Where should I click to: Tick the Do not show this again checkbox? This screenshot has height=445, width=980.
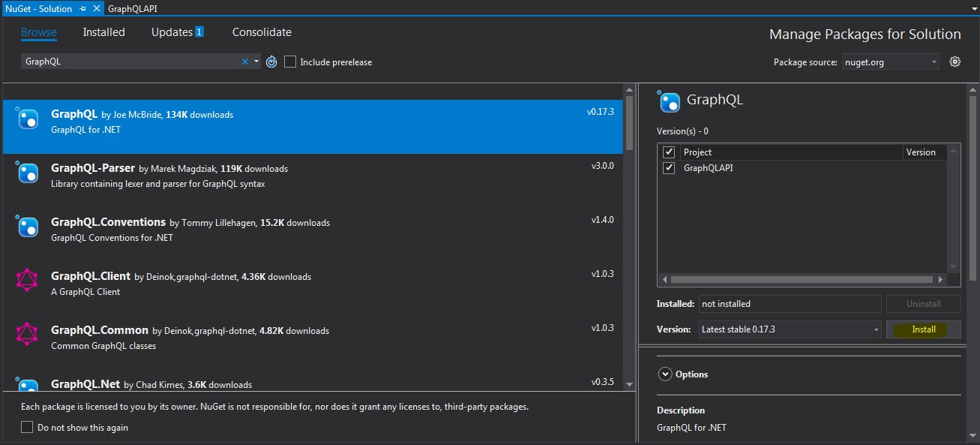point(27,427)
